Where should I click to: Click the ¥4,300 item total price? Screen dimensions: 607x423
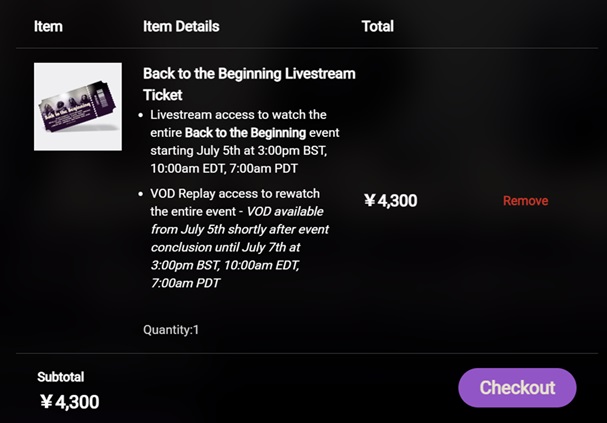[x=390, y=201]
